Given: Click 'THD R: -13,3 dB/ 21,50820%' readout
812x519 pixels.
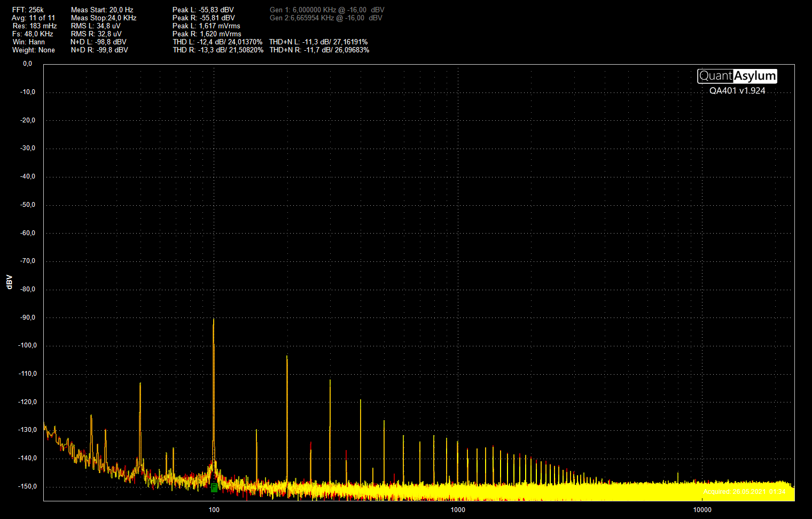Looking at the screenshot, I should 218,50.
